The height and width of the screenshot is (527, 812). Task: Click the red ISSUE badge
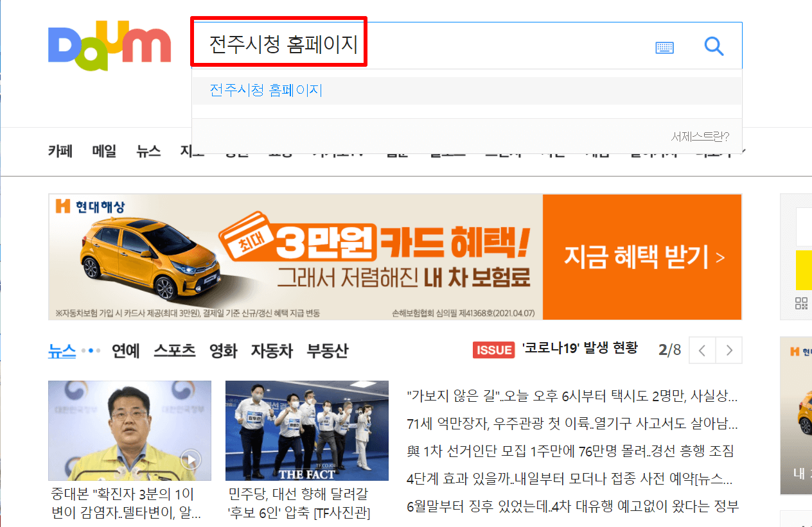coord(493,350)
